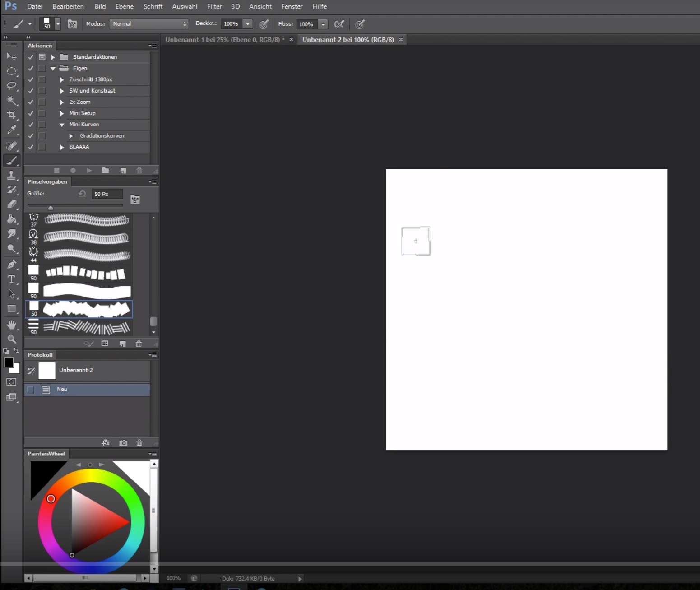Select the Gradationskurven action step
This screenshot has width=700, height=590.
click(102, 136)
